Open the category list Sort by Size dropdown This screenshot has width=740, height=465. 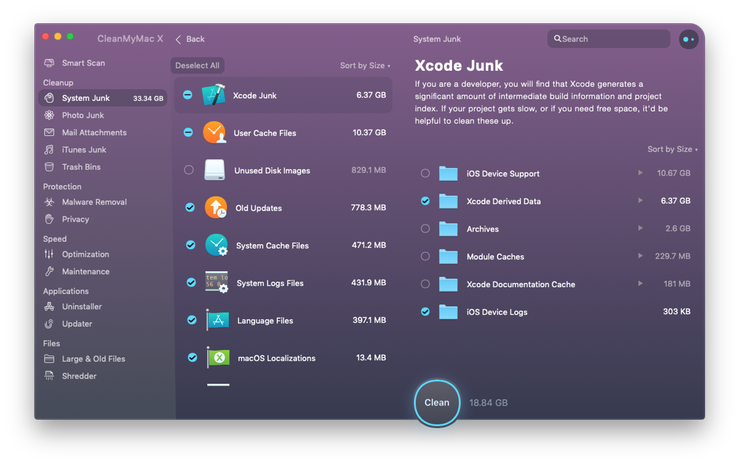365,66
